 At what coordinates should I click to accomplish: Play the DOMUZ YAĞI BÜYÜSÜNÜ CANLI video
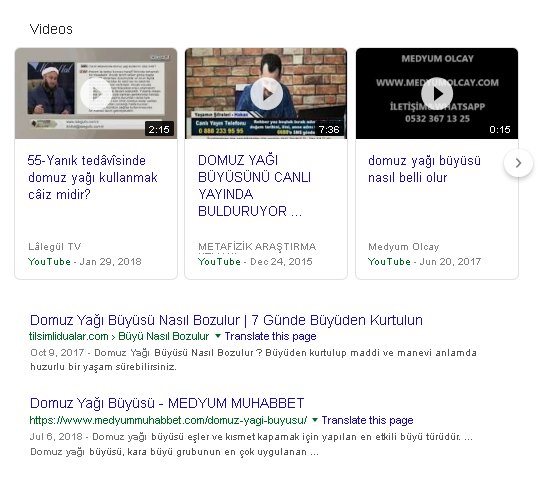pyautogui.click(x=266, y=93)
